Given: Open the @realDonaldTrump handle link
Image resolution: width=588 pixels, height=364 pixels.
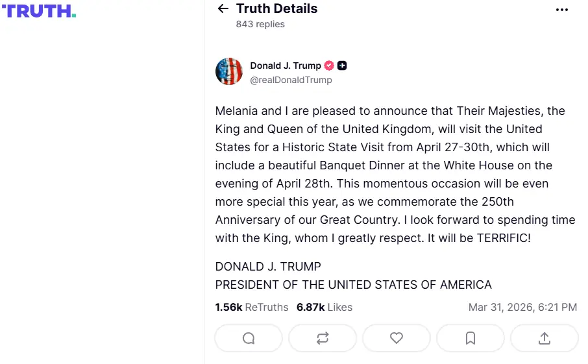Looking at the screenshot, I should tap(291, 80).
